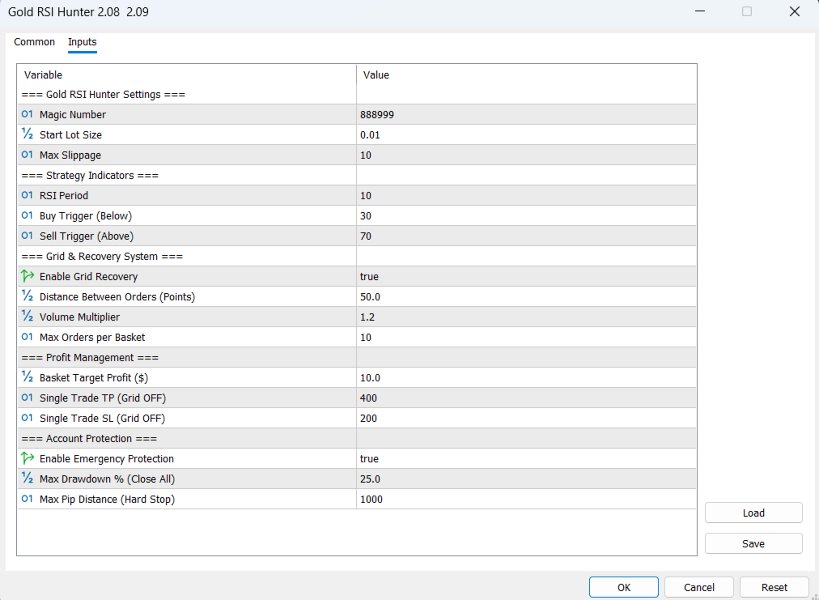Select the Inputs tab
819x600 pixels.
82,42
